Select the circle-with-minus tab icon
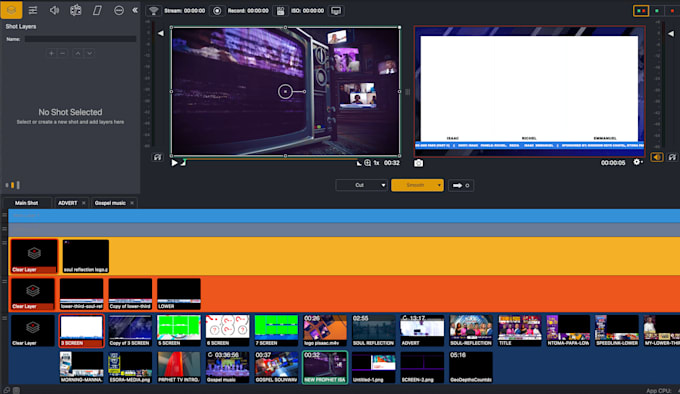680x394 pixels. click(118, 10)
